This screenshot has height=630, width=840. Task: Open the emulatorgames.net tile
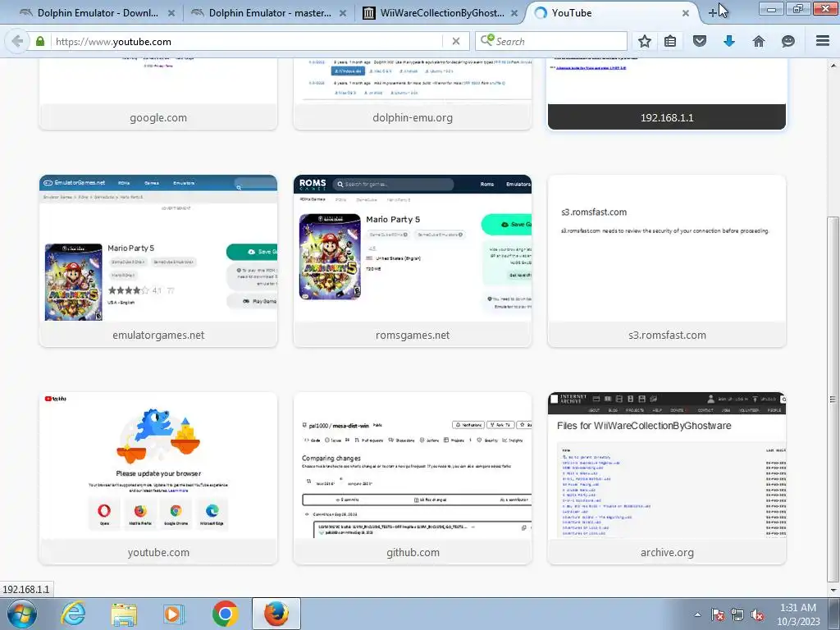(158, 261)
